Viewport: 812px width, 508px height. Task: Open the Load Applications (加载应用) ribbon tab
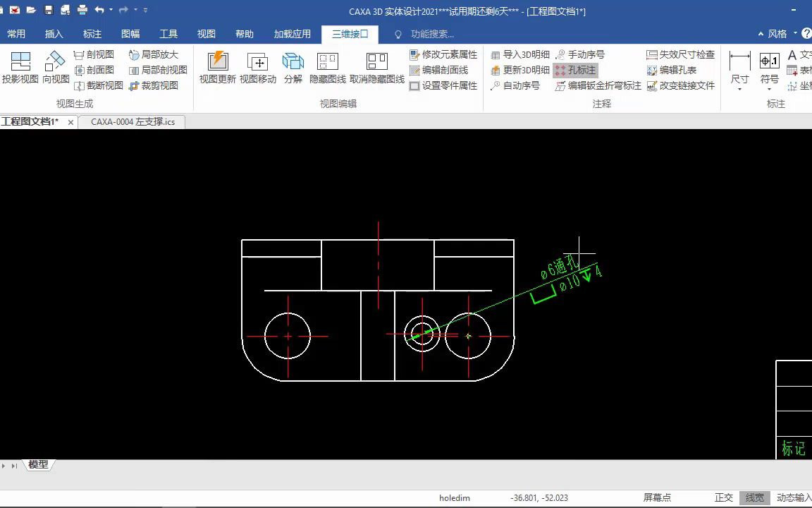point(292,34)
